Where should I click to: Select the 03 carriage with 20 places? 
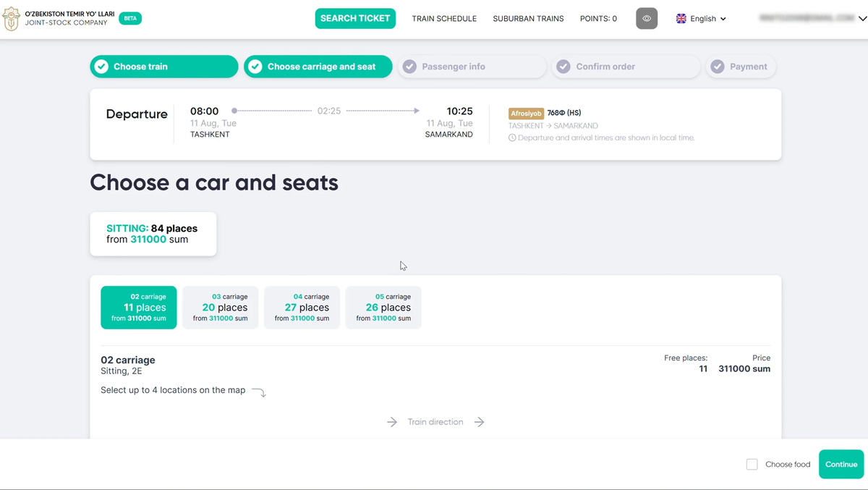(x=221, y=308)
